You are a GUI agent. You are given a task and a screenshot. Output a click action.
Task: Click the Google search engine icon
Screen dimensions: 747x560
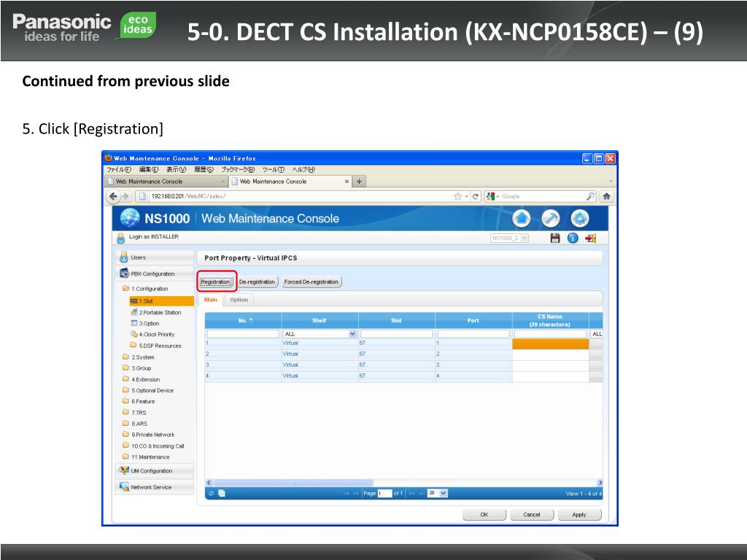490,196
